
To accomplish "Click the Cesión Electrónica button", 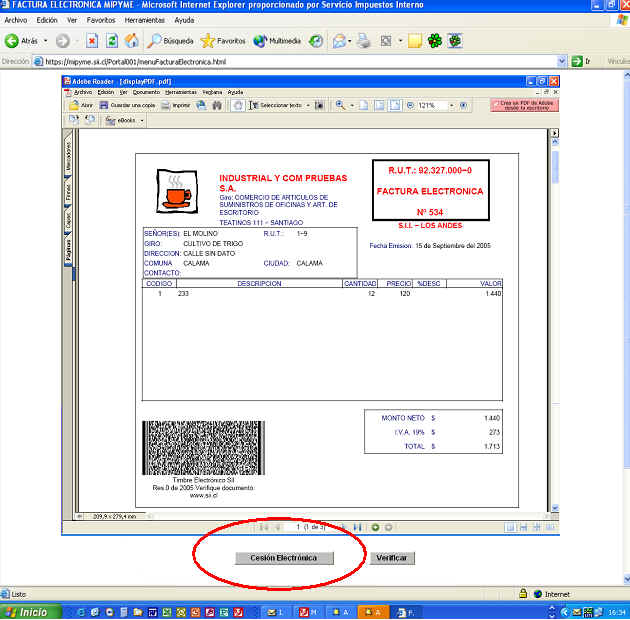I will (x=284, y=558).
